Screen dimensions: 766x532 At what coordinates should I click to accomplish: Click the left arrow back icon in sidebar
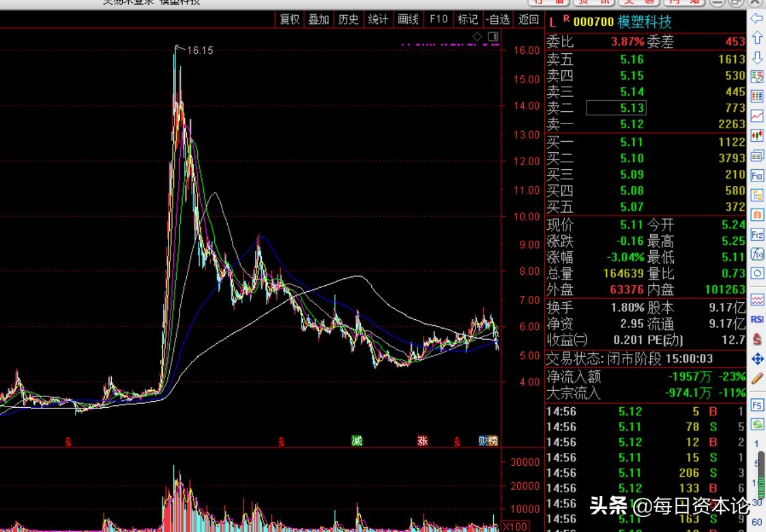pos(756,18)
